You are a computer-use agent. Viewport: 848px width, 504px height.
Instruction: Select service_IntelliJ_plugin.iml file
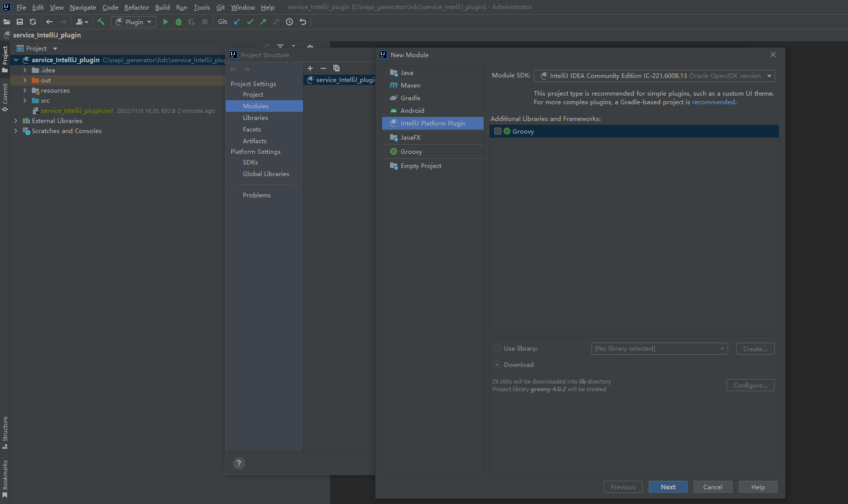(77, 111)
